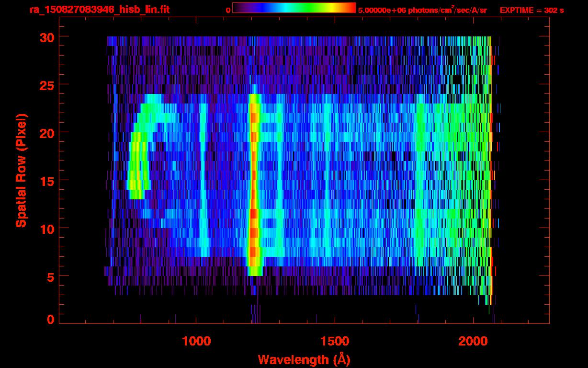Click the x-axis tick label 1000
The height and width of the screenshot is (368, 588).
pos(196,341)
